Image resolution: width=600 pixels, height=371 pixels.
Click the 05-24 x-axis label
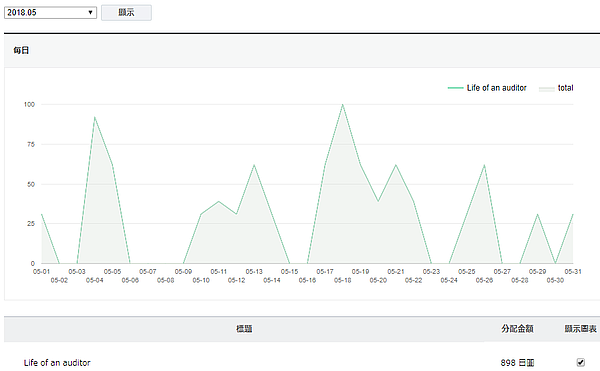tap(449, 280)
